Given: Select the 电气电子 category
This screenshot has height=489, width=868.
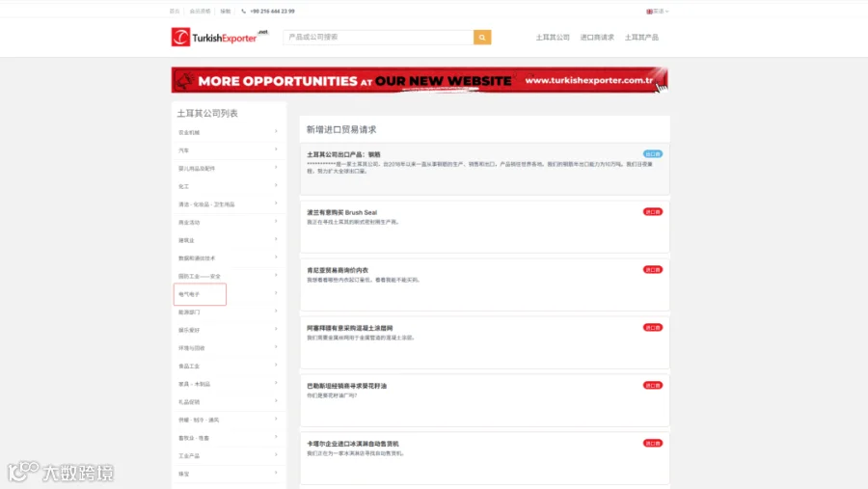Looking at the screenshot, I should 189,294.
